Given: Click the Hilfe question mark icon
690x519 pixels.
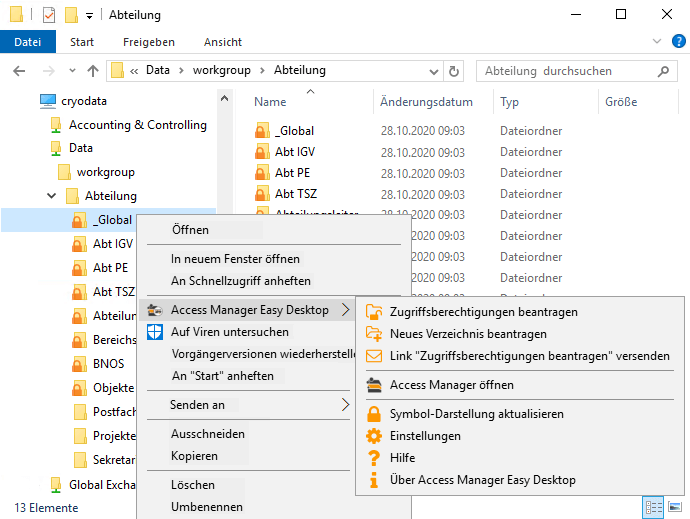Looking at the screenshot, I should click(374, 458).
